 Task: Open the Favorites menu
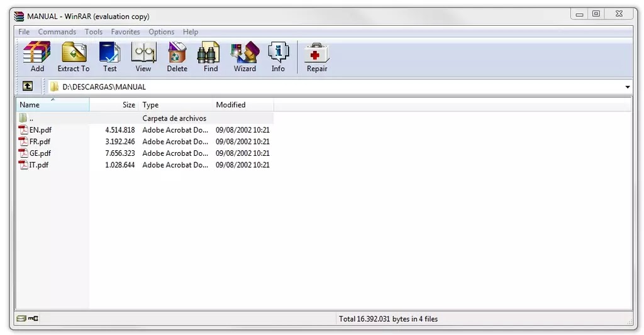pyautogui.click(x=125, y=31)
